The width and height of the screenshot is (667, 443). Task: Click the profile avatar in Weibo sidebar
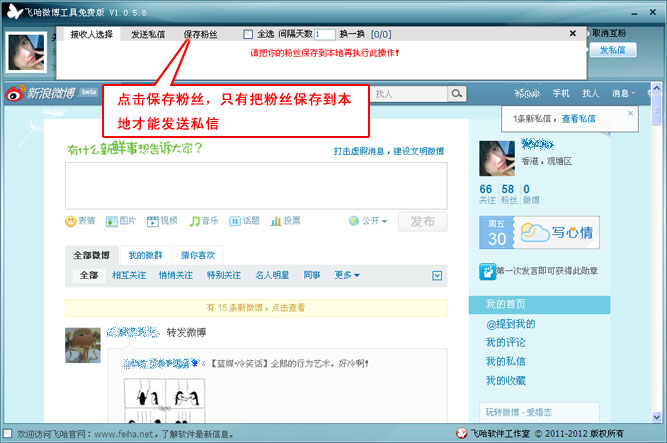(x=497, y=158)
